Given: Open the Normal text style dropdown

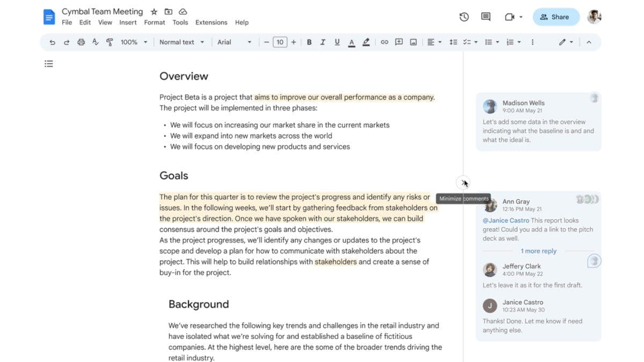Looking at the screenshot, I should (x=181, y=42).
